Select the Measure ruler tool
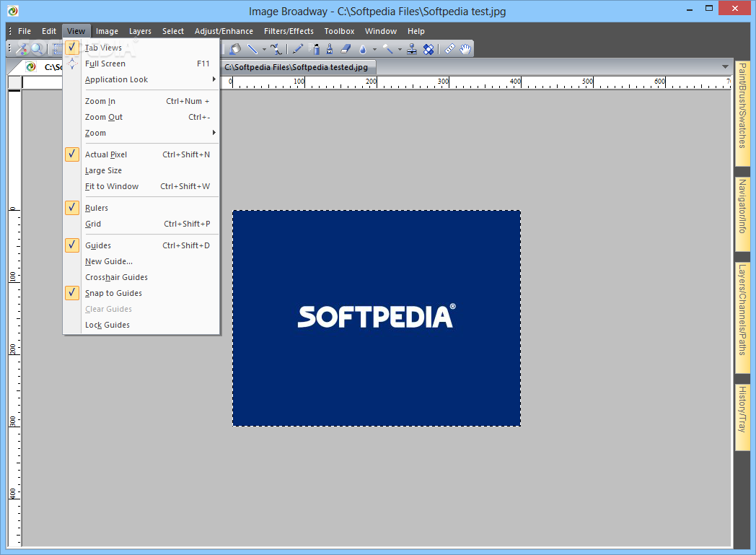 pyautogui.click(x=449, y=48)
